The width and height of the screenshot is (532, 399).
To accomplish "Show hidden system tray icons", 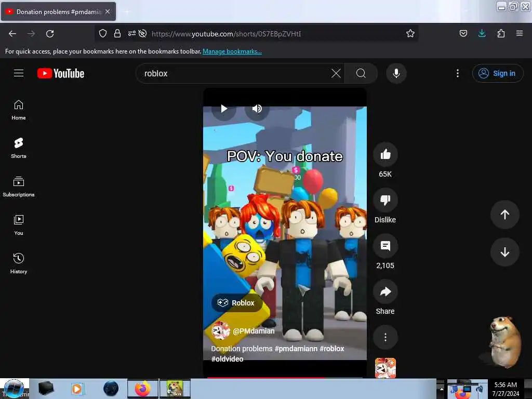I will point(442,389).
